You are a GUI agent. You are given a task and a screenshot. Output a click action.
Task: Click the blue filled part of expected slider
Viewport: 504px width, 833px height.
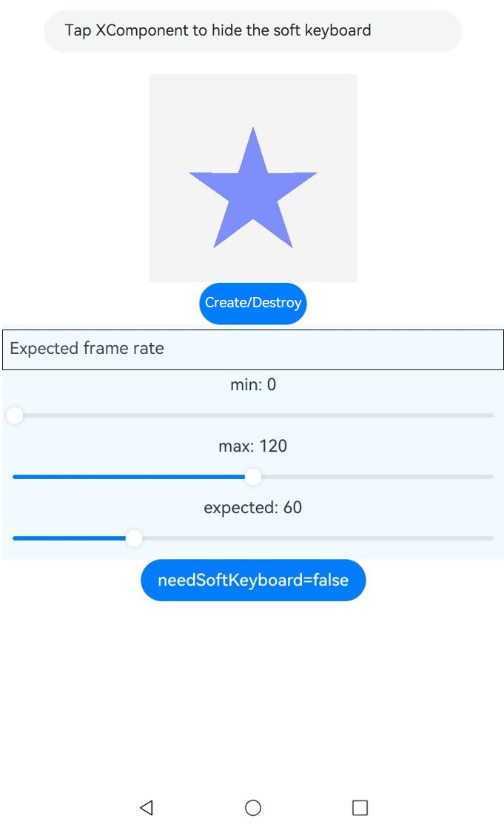pyautogui.click(x=70, y=538)
